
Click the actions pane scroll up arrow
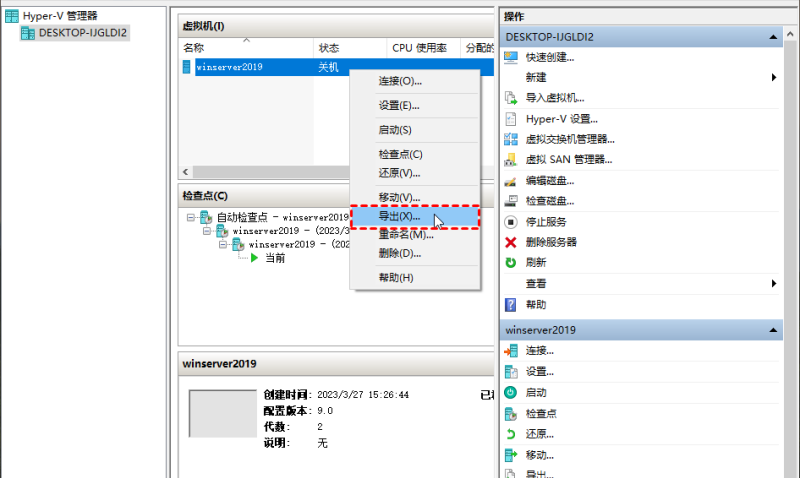click(790, 35)
